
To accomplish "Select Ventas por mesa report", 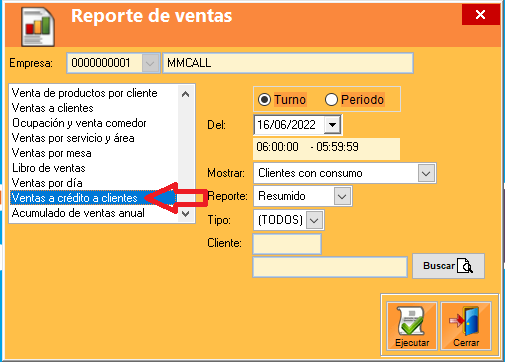I will tap(51, 153).
